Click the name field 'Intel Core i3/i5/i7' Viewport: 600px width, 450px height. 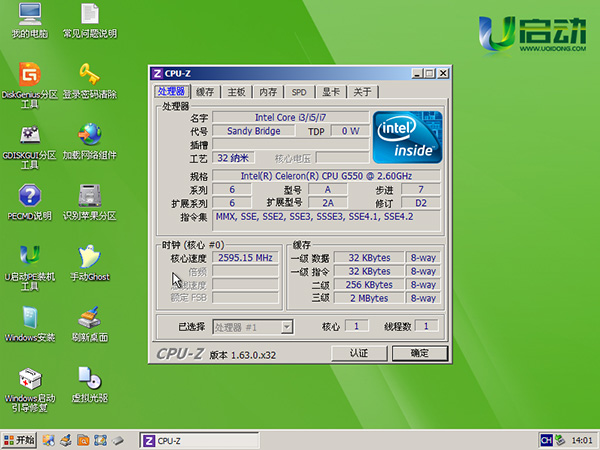[x=290, y=117]
